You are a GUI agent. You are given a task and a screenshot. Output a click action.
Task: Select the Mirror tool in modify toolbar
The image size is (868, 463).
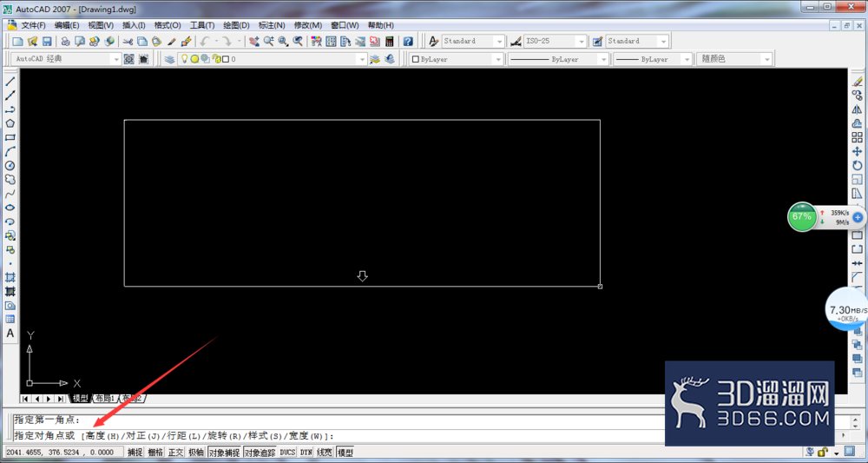(x=857, y=109)
